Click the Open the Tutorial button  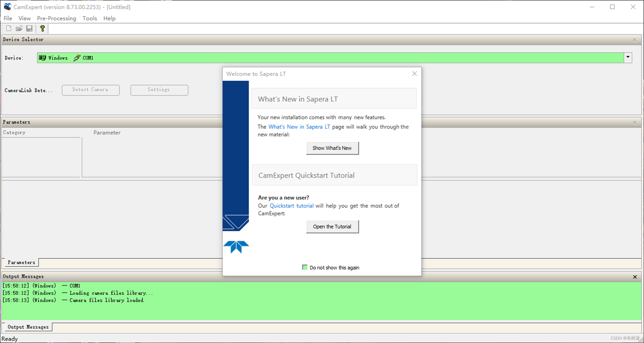332,227
